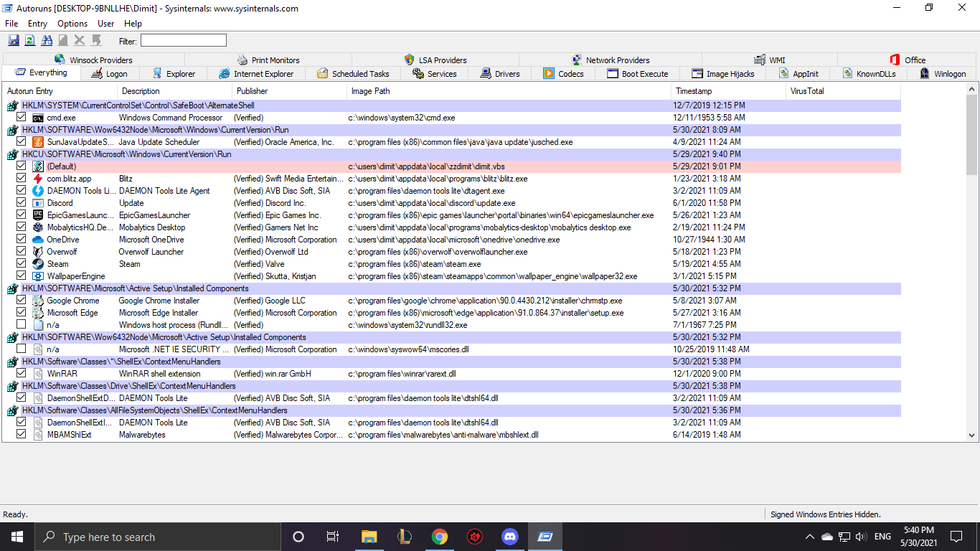Click the Description column header
The image size is (980, 551).
tap(175, 91)
